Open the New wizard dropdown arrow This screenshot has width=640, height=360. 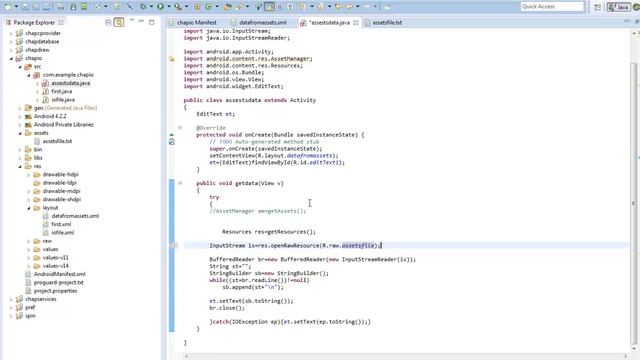16,7
